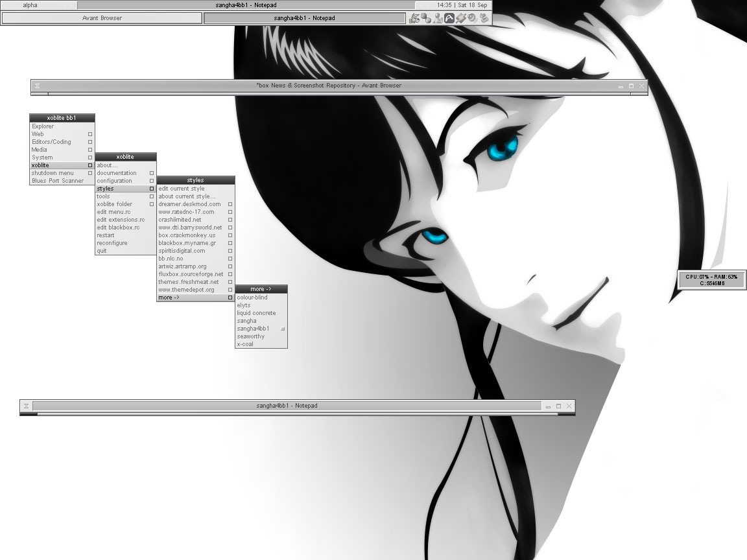Click the Avant Browser window title bar

point(329,86)
